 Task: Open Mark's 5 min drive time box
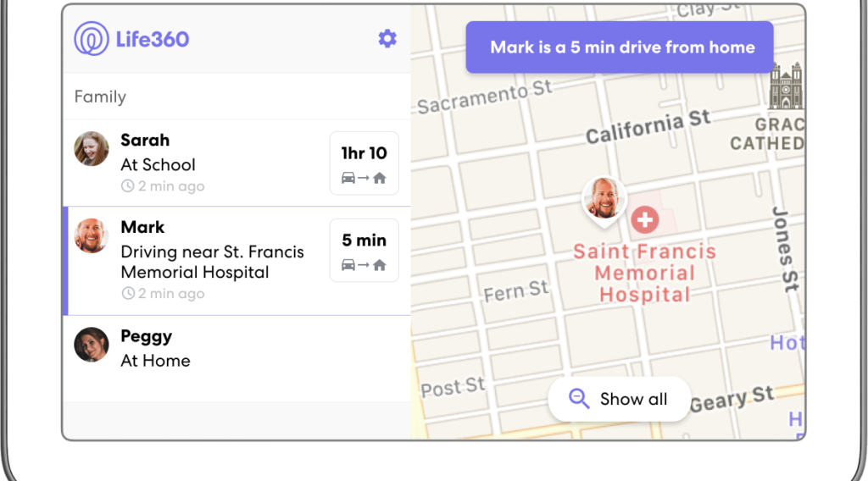[364, 250]
